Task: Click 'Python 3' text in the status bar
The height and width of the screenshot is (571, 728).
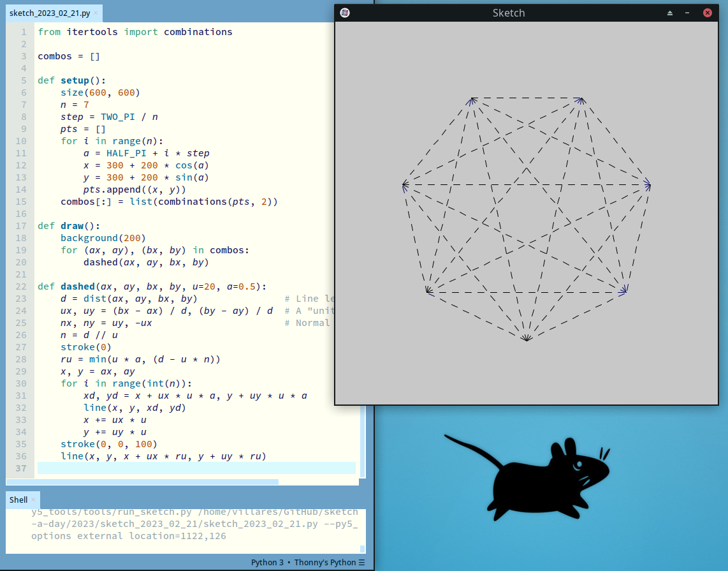Action: coord(267,563)
